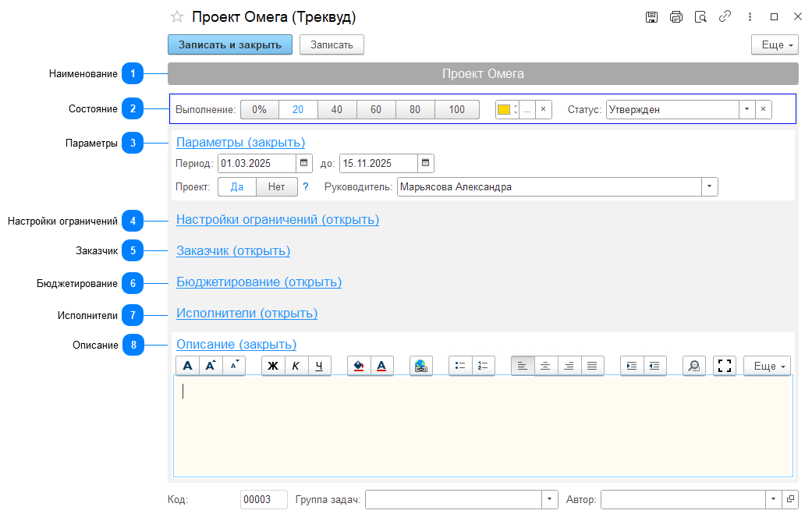This screenshot has height=521, width=812.
Task: Apply bold Ж formatting
Action: pos(273,366)
